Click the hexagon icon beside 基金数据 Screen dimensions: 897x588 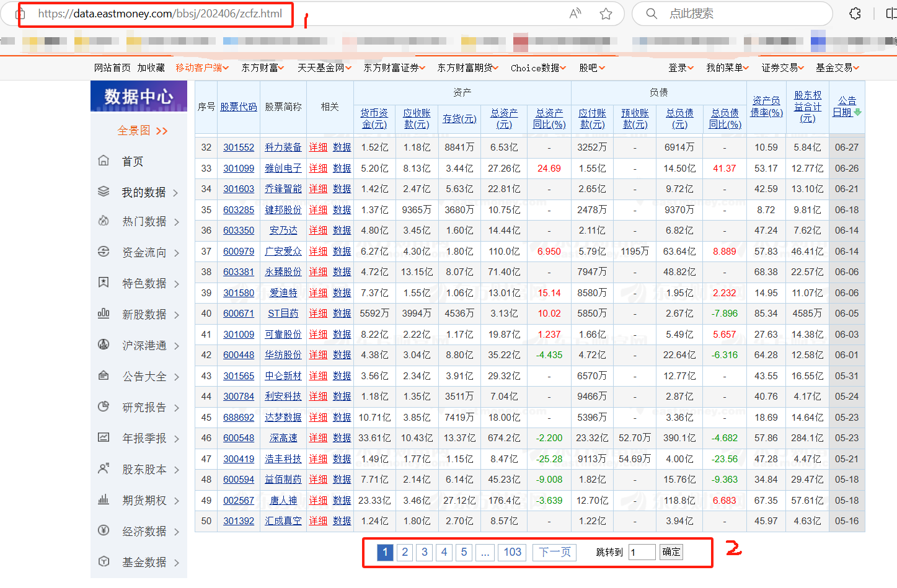tap(104, 561)
